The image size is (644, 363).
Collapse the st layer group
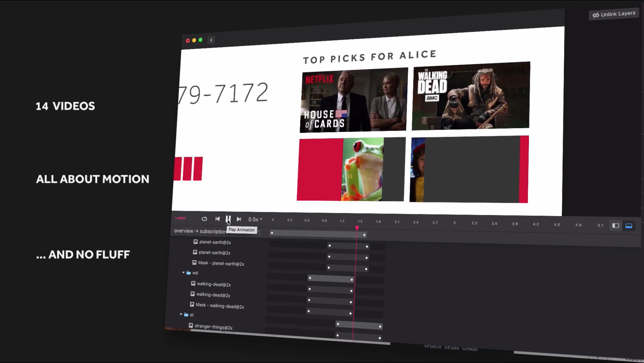[181, 314]
